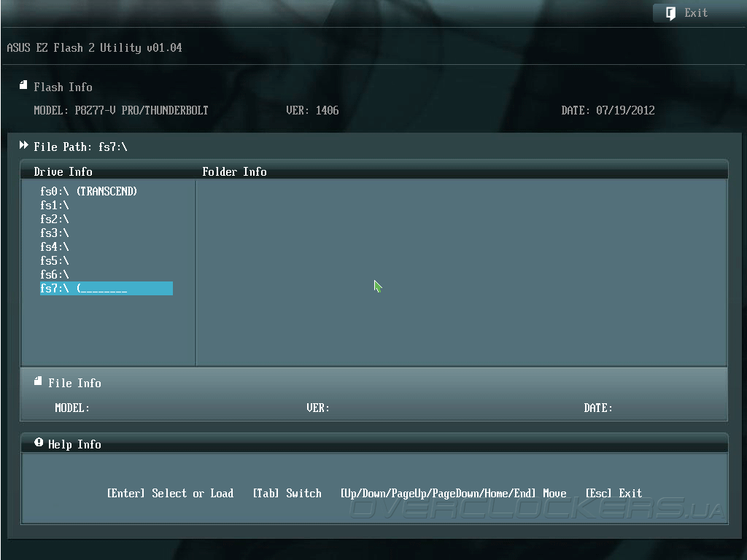Image resolution: width=747 pixels, height=560 pixels.
Task: Click [Tab] Switch hint
Action: point(287,494)
